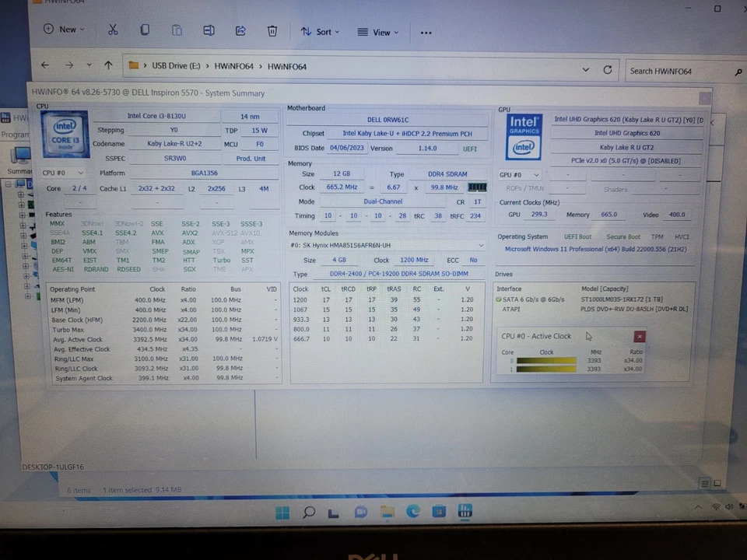Screen dimensions: 747x560
Task: Open the GPU #0 selector dropdown
Action: [x=519, y=175]
